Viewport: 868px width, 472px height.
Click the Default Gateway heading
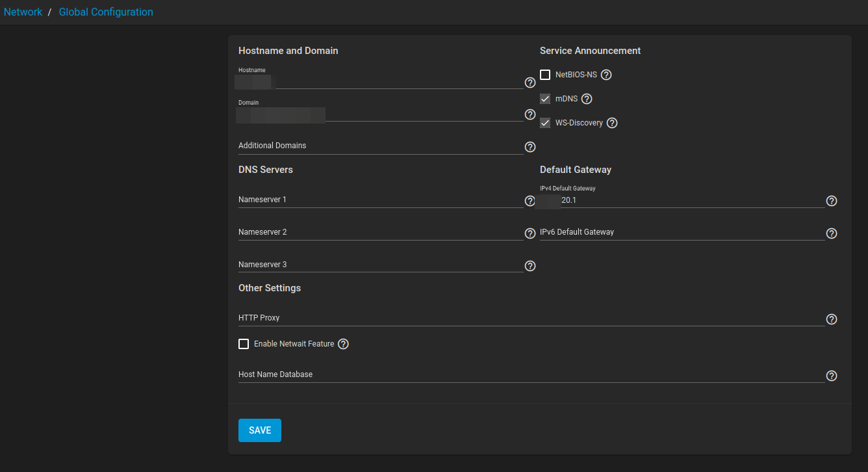576,170
